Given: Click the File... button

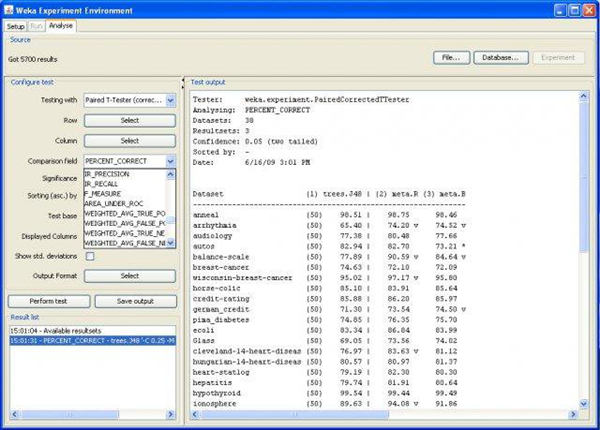Looking at the screenshot, I should click(452, 58).
